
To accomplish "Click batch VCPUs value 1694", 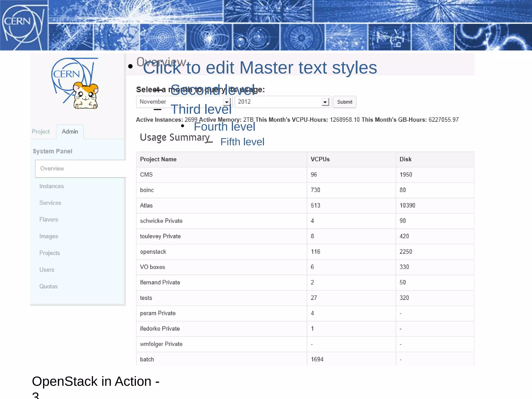I will coord(317,360).
